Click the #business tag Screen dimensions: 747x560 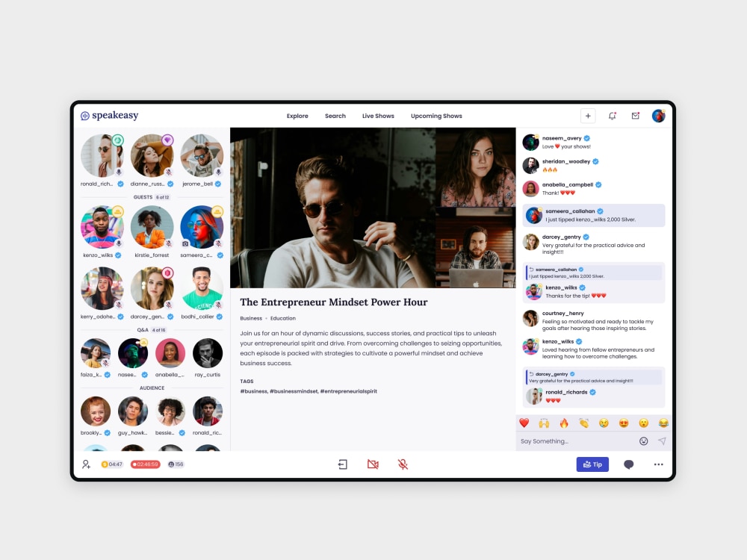(254, 391)
